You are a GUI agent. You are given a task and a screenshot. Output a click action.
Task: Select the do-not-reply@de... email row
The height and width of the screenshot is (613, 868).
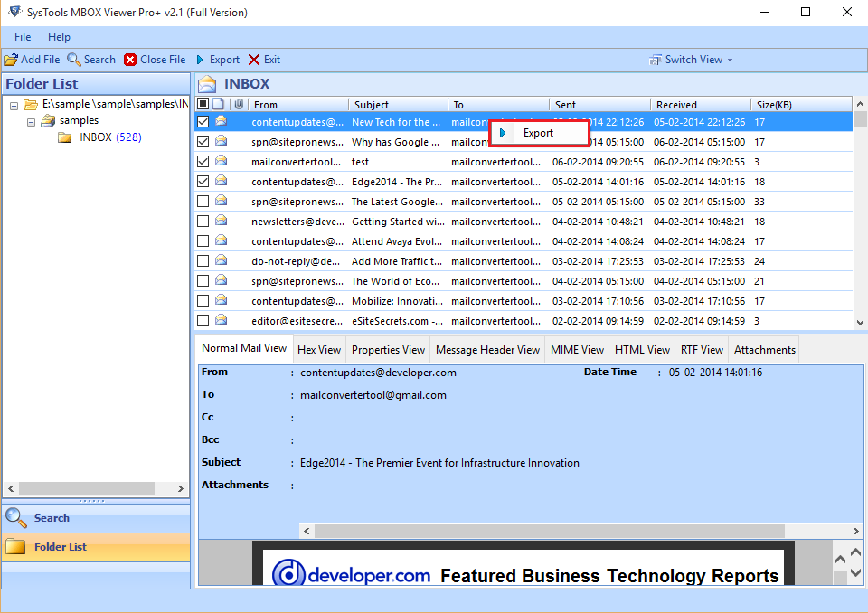[524, 260]
